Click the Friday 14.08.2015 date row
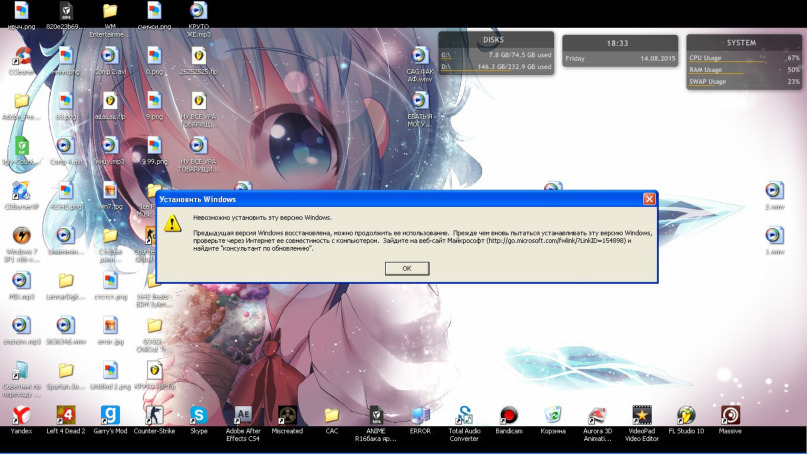 [620, 58]
